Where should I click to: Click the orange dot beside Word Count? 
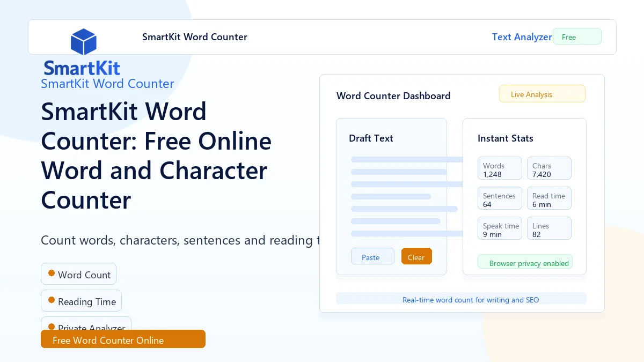[52, 273]
